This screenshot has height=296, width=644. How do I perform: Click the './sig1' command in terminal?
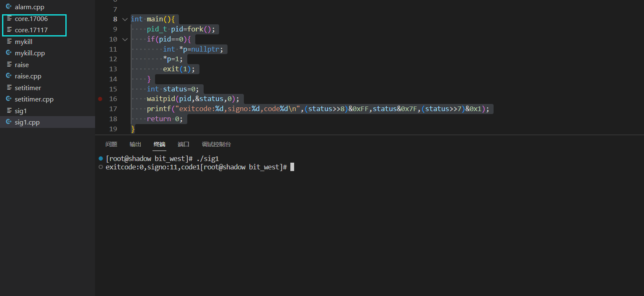pyautogui.click(x=207, y=159)
